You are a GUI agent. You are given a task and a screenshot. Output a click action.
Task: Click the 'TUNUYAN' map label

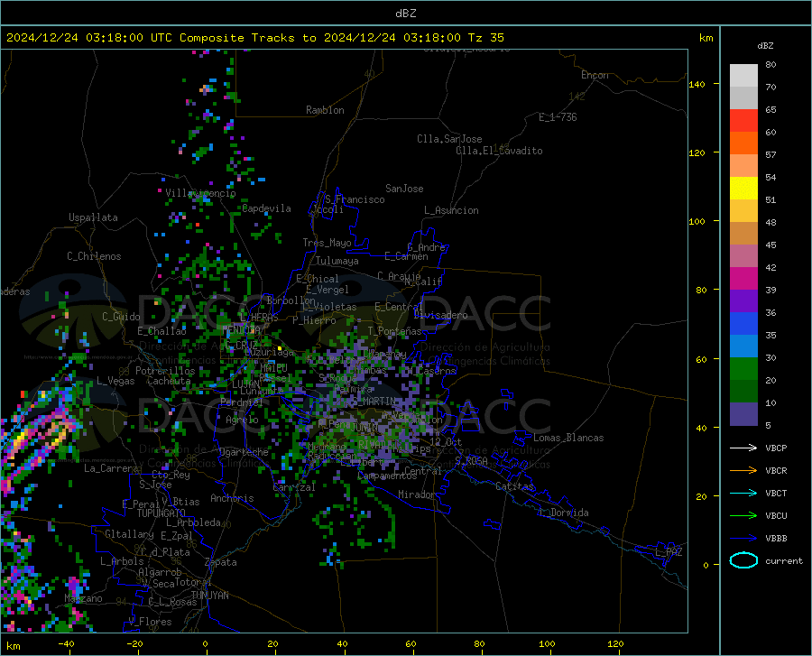point(209,596)
